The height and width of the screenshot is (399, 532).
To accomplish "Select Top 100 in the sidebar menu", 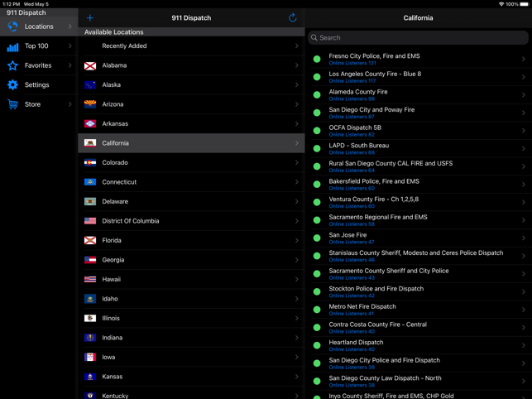I will click(x=39, y=46).
